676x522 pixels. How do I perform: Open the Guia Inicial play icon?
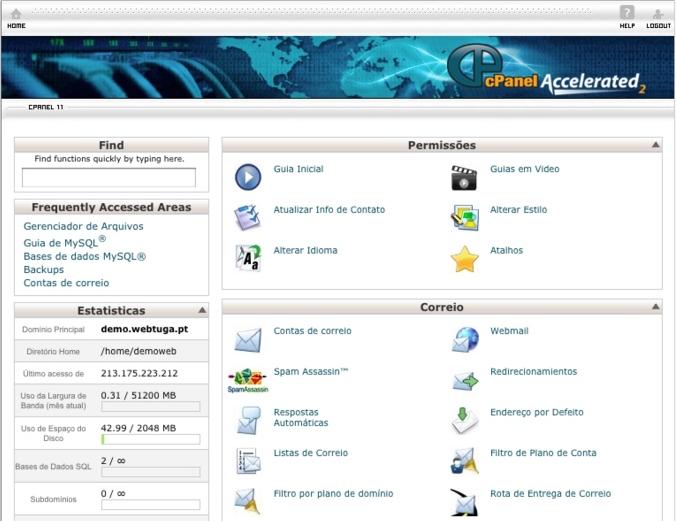coord(248,177)
